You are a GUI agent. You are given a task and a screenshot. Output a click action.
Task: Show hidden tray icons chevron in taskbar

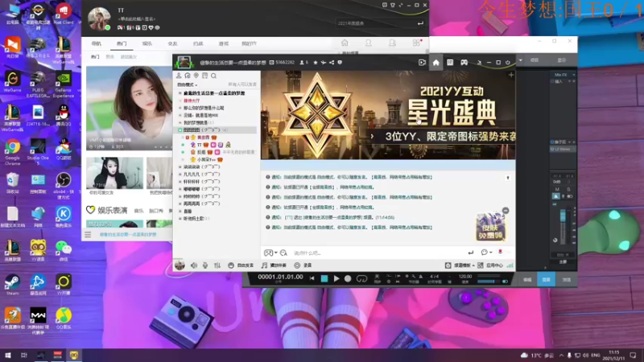coord(561,355)
